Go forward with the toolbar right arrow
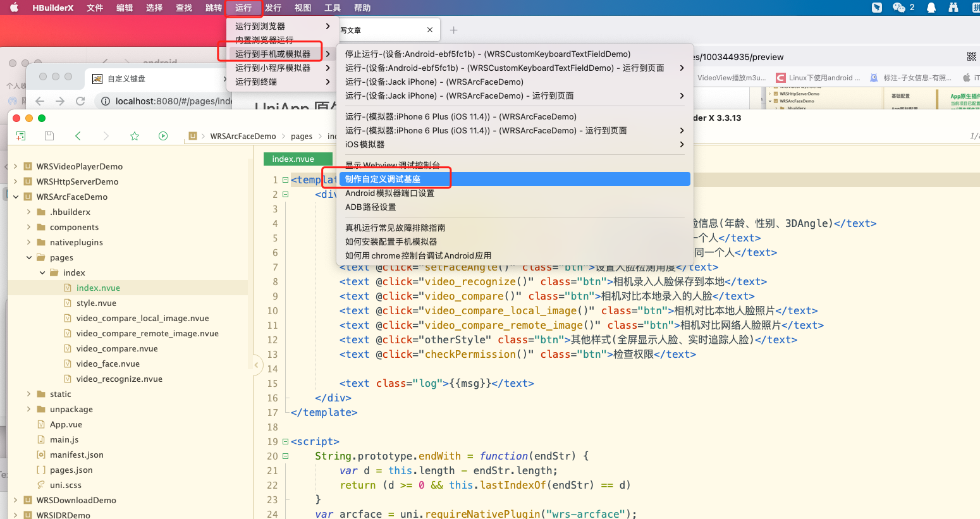 (106, 136)
